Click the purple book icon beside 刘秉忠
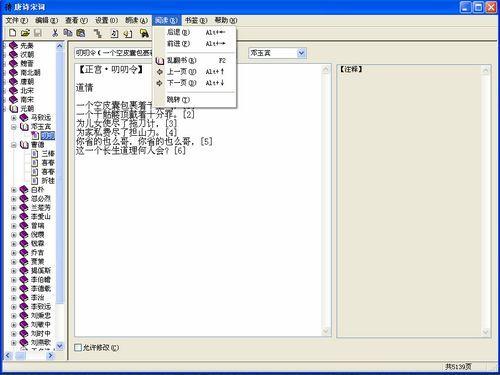This screenshot has width=500, height=375. 24,315
